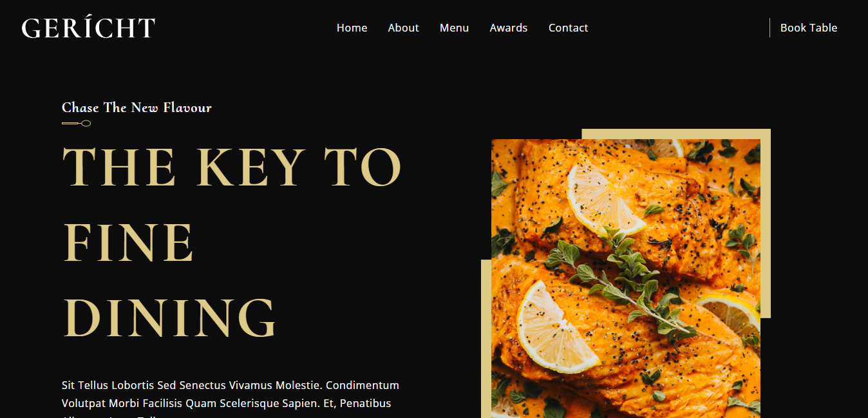Click the Book Table button
868x418 pixels.
coord(809,28)
